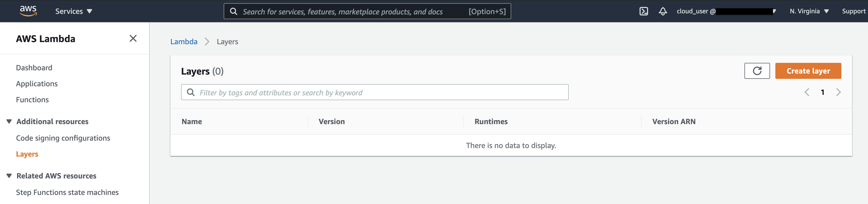Open Functions in the sidebar
Image resolution: width=868 pixels, height=204 pixels.
click(32, 100)
